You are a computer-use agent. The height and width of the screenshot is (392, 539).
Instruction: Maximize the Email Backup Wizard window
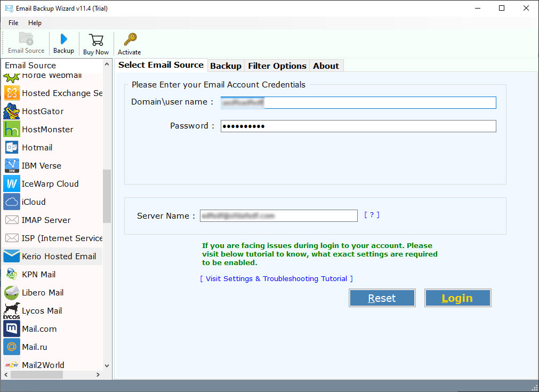(x=502, y=8)
